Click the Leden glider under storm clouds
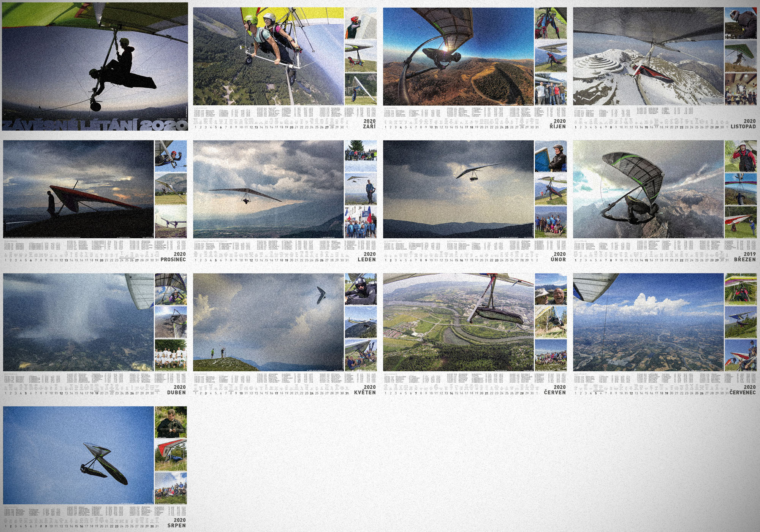The image size is (760, 532). pyautogui.click(x=268, y=189)
